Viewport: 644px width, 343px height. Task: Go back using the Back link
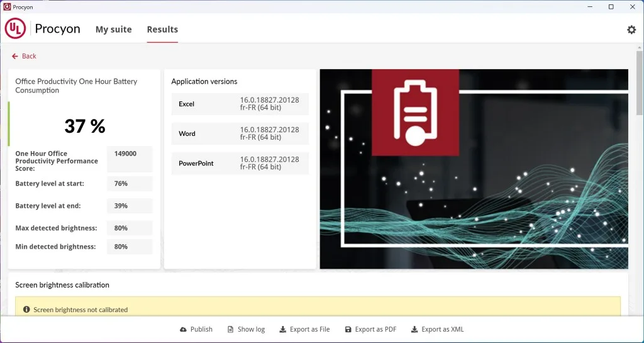24,56
